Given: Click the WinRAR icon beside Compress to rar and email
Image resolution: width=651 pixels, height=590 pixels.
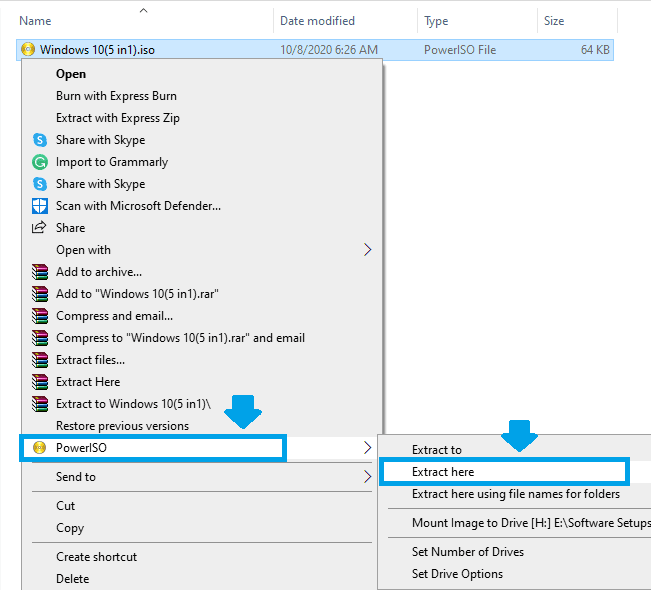Looking at the screenshot, I should (x=40, y=338).
